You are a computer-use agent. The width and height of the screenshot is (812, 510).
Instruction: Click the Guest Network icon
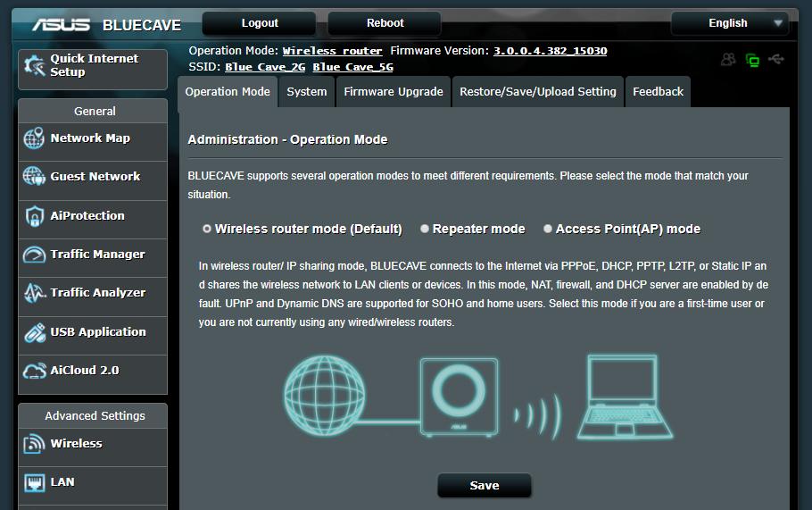(x=34, y=176)
